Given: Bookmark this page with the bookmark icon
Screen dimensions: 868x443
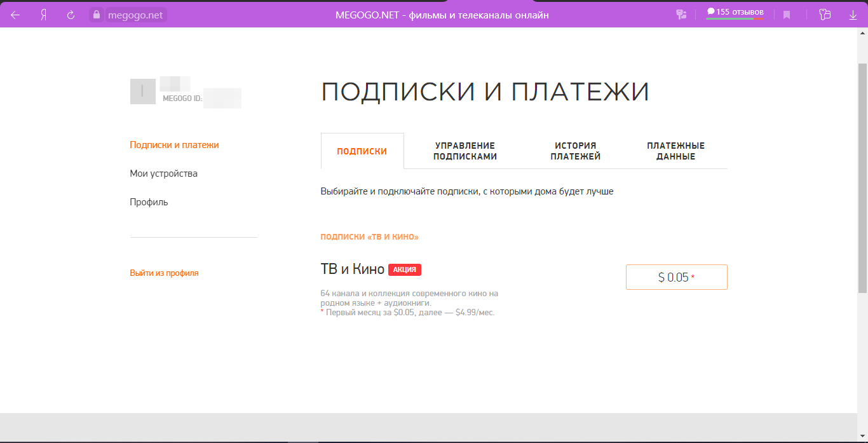Looking at the screenshot, I should point(787,15).
